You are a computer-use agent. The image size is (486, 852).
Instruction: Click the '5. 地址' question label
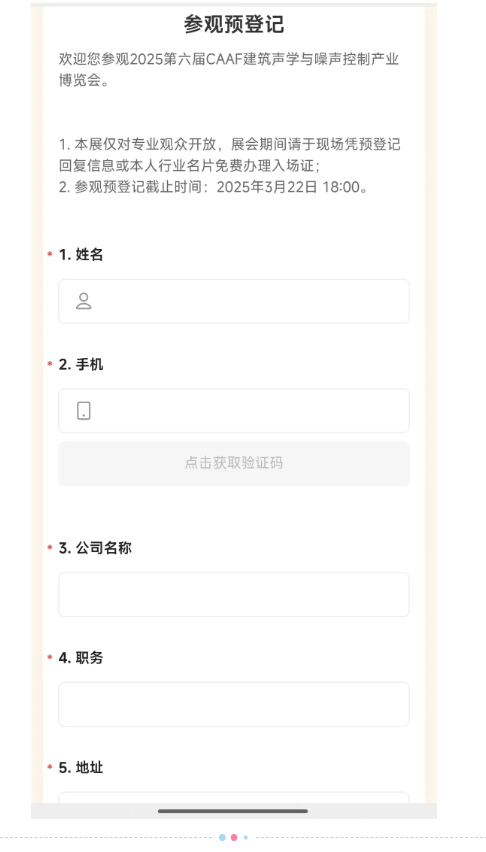coord(81,768)
